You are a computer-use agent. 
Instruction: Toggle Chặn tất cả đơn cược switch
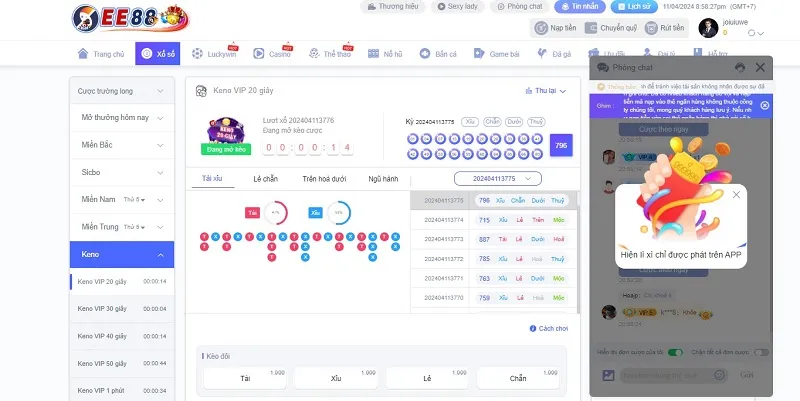click(x=761, y=352)
